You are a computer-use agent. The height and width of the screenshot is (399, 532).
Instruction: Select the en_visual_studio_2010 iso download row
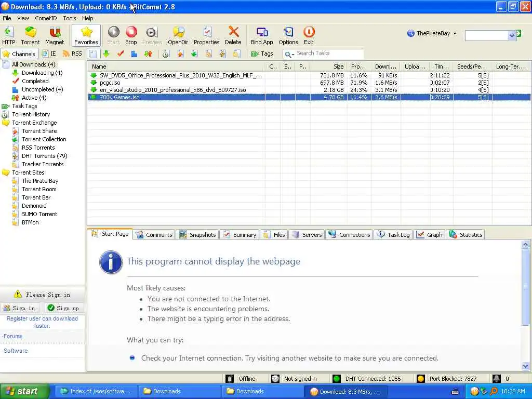click(309, 90)
